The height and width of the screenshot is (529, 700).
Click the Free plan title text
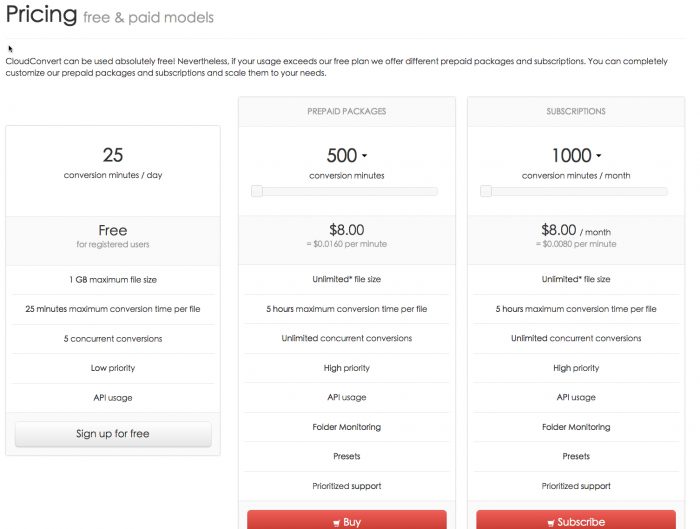click(x=113, y=230)
